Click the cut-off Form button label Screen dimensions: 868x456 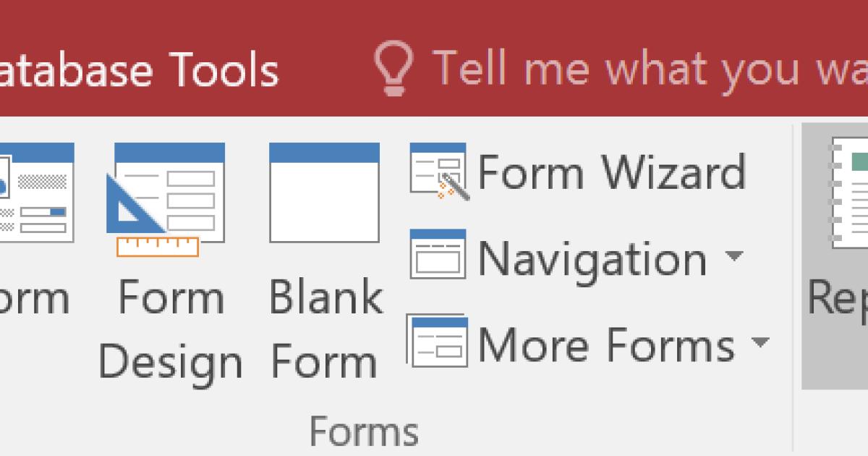tap(36, 298)
